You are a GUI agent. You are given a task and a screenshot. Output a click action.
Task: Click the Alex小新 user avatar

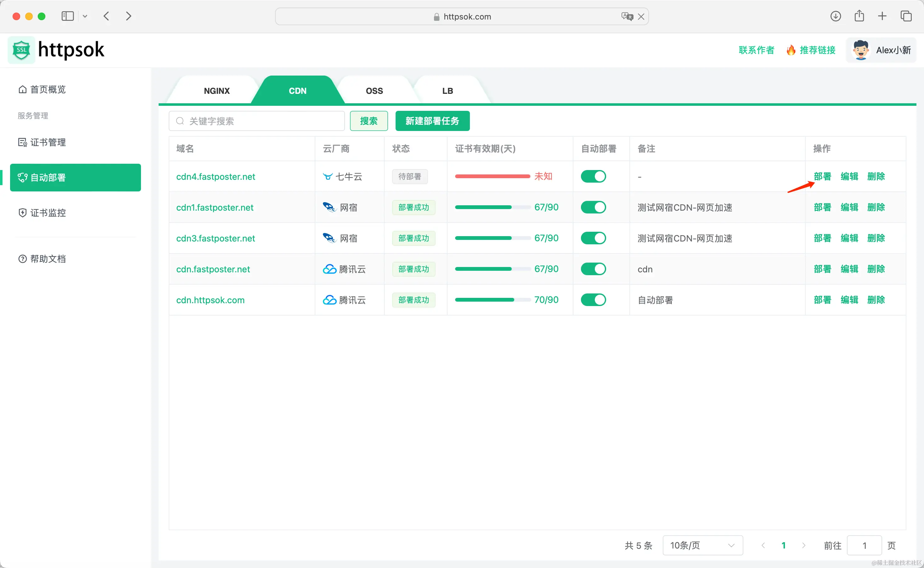pyautogui.click(x=860, y=50)
